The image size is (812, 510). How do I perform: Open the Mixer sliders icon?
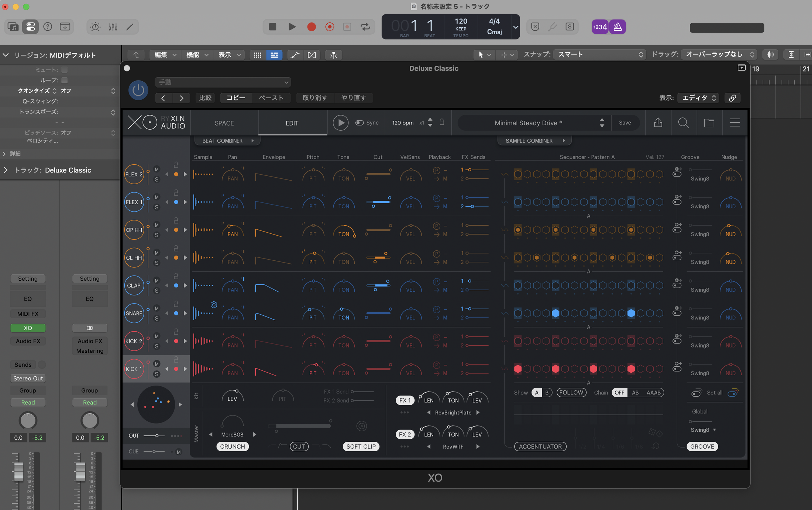click(x=113, y=27)
